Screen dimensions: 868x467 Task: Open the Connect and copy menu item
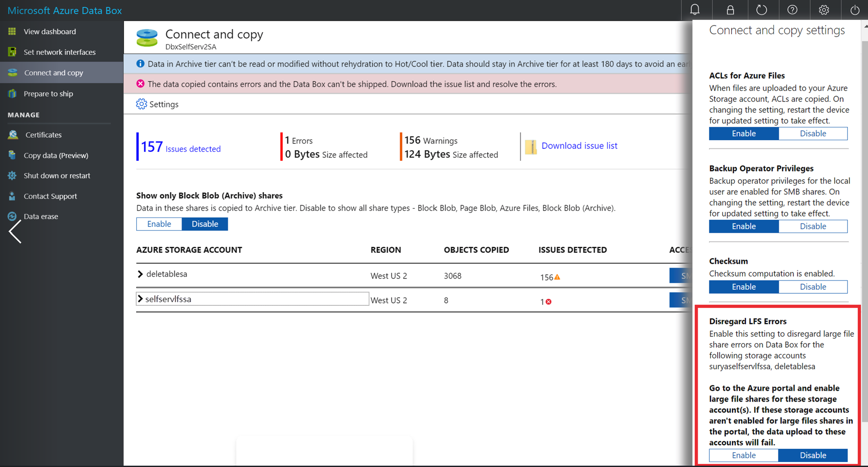click(x=53, y=73)
